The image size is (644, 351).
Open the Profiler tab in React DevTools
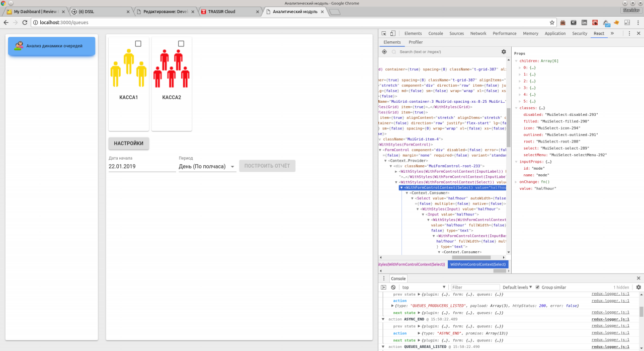[416, 42]
